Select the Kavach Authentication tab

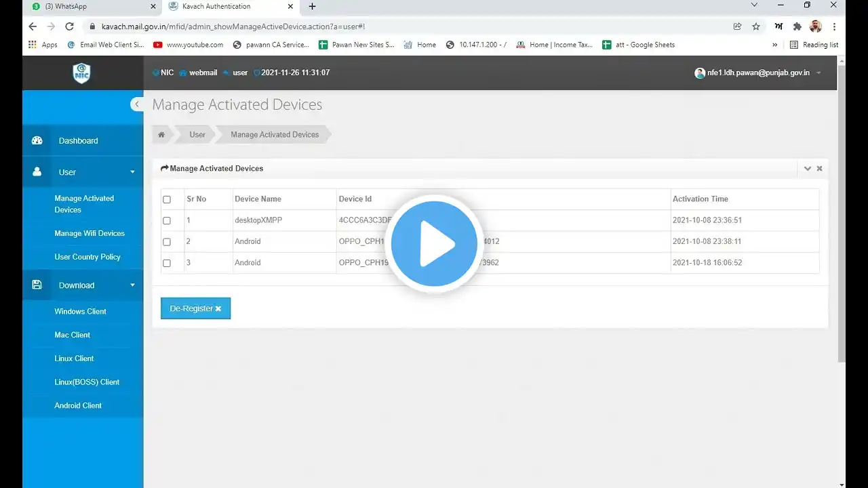pos(230,7)
